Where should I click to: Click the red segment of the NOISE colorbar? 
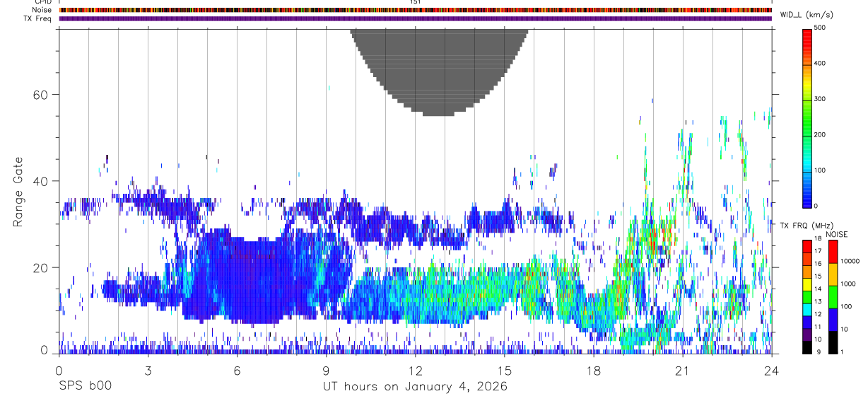point(832,252)
